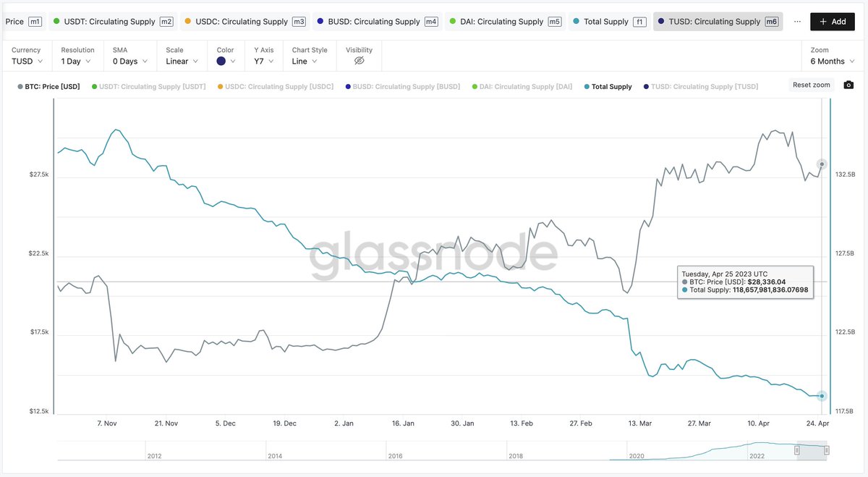Select the BUSD: Circulating Supply metric tab

(377, 22)
